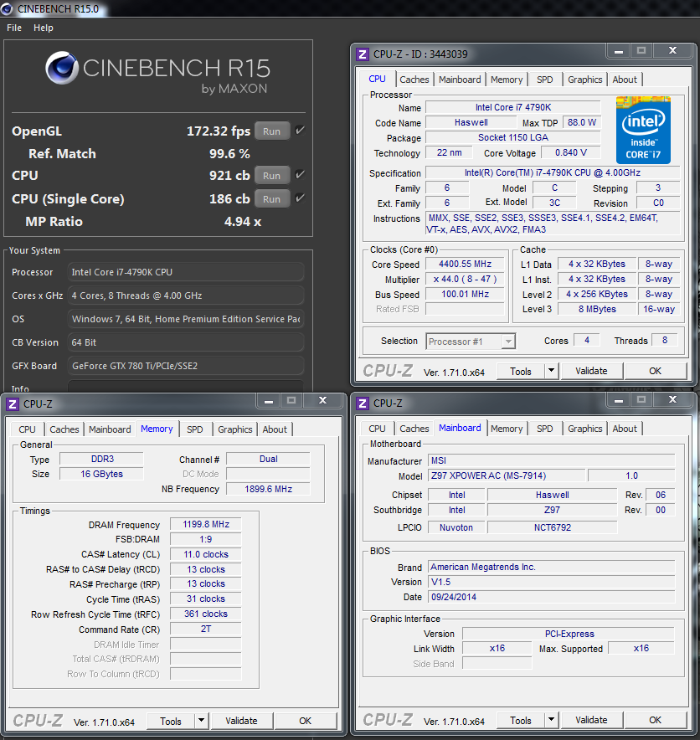This screenshot has height=740, width=700.
Task: Click Tools button in CPU-Z ID 3443039 window
Action: [x=521, y=372]
